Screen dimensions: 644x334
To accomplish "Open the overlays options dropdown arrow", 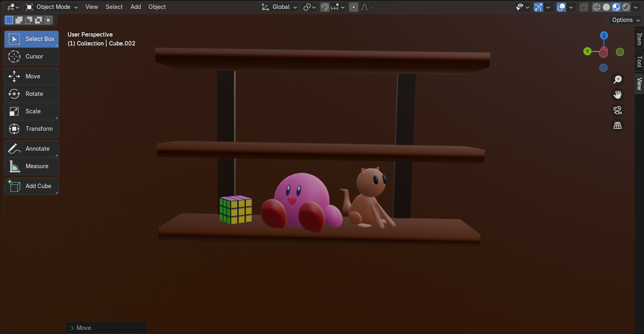I will (571, 7).
